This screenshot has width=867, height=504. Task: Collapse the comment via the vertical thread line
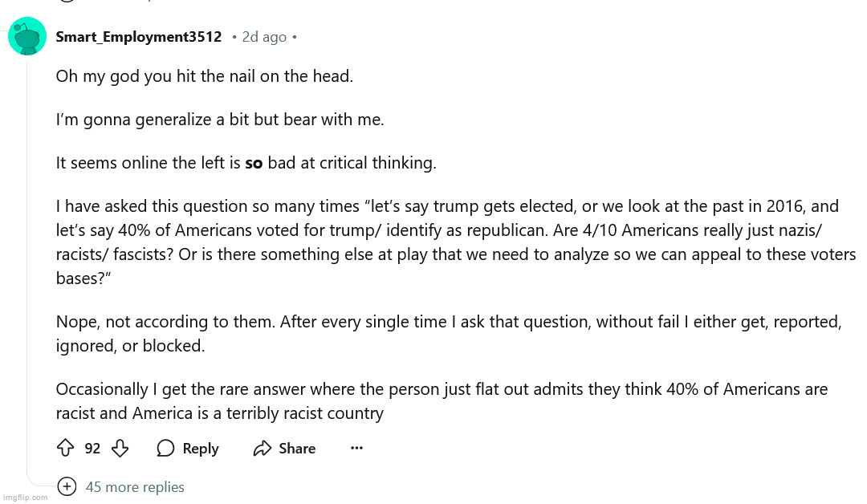pos(27,266)
